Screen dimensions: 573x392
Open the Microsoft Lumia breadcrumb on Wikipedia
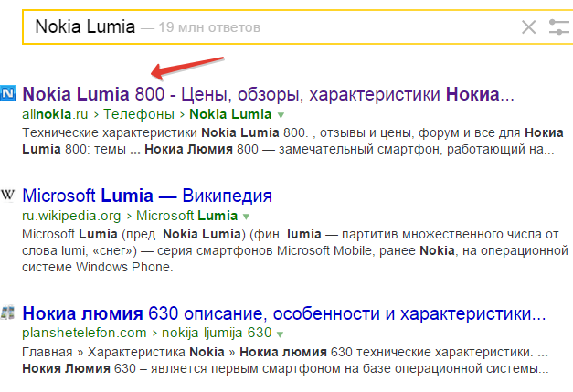(x=186, y=216)
